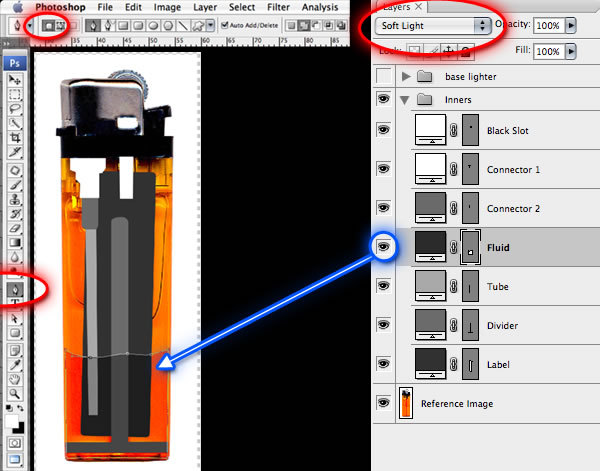Show the base lighter group
This screenshot has height=471, width=600.
coord(385,77)
